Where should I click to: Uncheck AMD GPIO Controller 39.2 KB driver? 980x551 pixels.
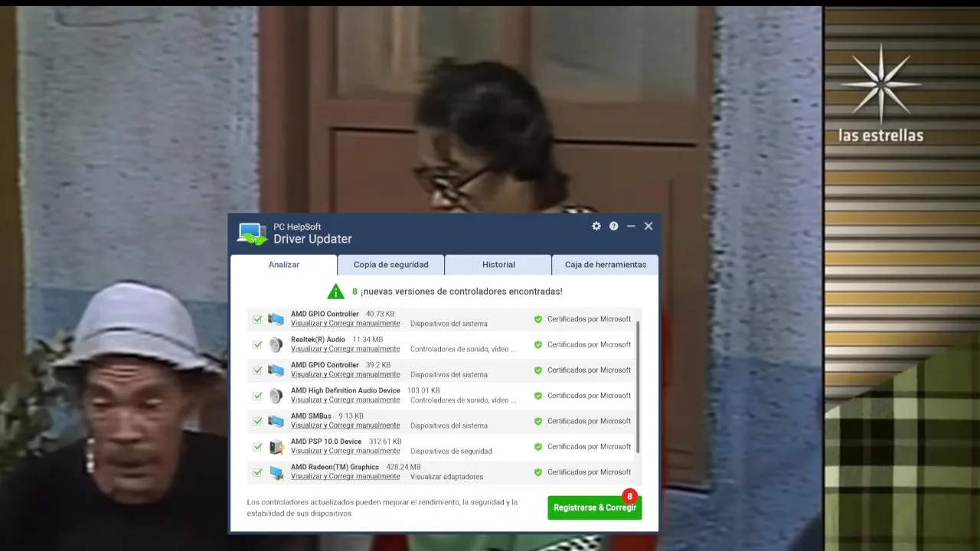pos(257,370)
